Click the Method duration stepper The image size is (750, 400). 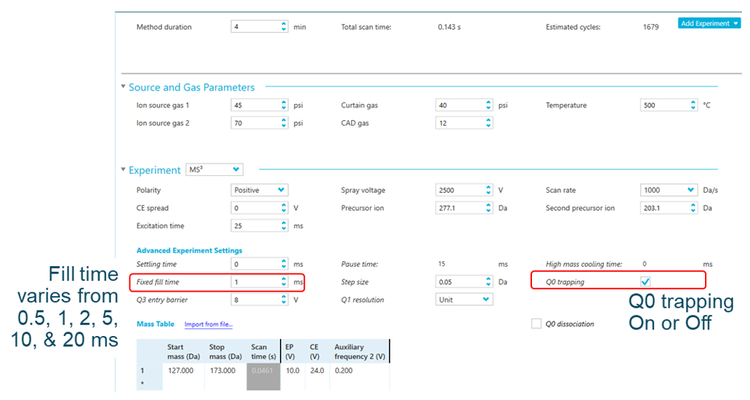pyautogui.click(x=284, y=27)
